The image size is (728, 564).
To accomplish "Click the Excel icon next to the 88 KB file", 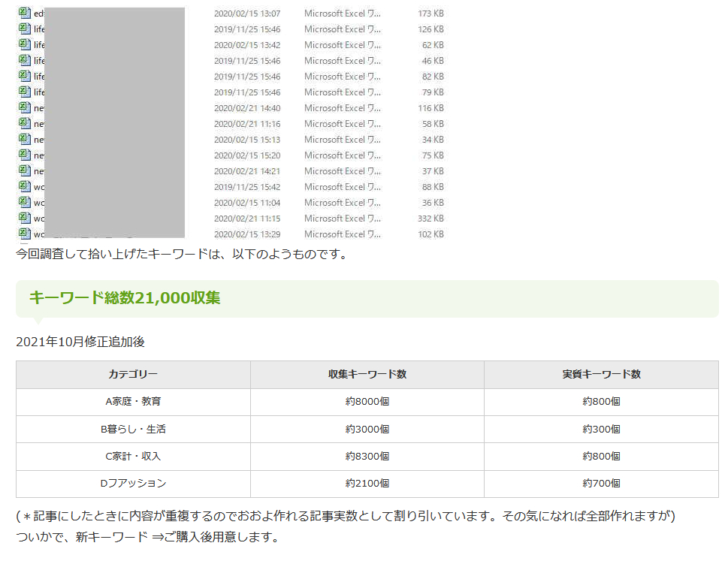I will (x=23, y=186).
